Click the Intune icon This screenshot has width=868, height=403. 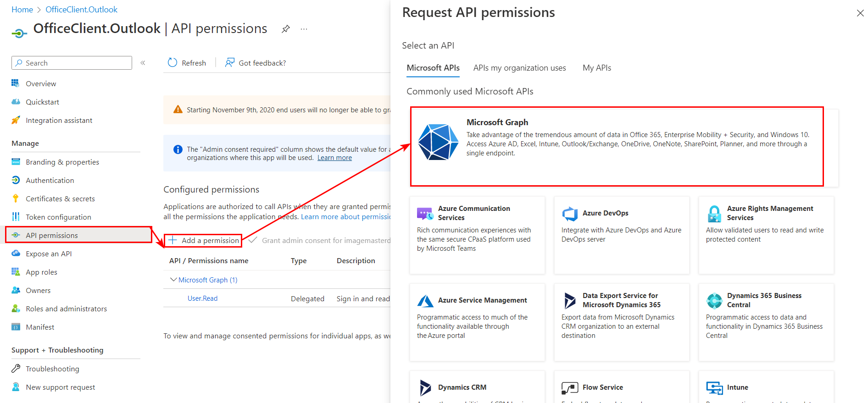tap(714, 388)
